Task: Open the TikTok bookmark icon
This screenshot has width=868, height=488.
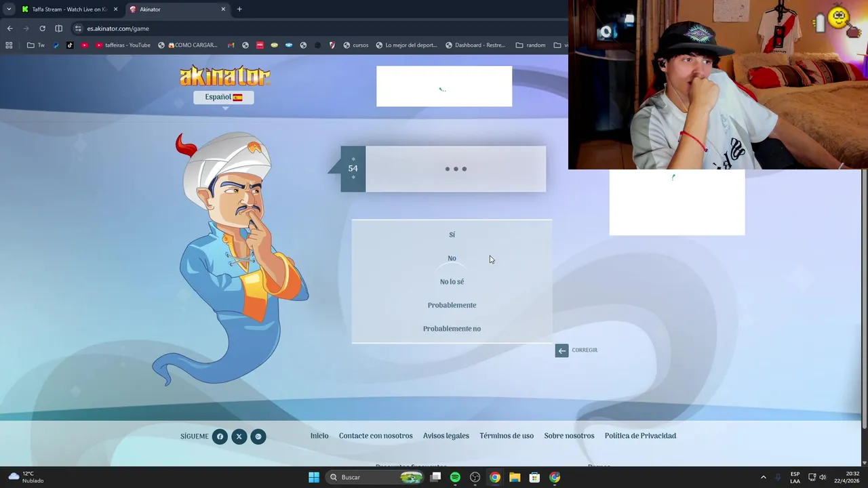Action: coord(70,45)
